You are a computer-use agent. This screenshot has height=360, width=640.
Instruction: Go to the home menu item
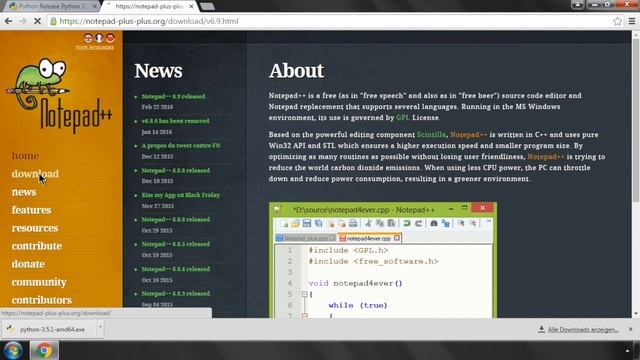point(25,156)
